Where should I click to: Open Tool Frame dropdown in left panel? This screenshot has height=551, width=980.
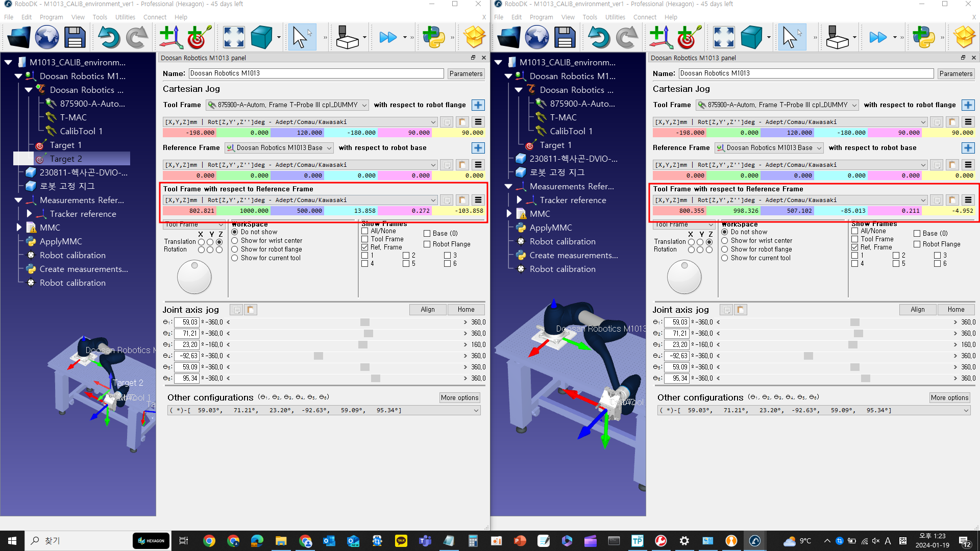(x=287, y=105)
